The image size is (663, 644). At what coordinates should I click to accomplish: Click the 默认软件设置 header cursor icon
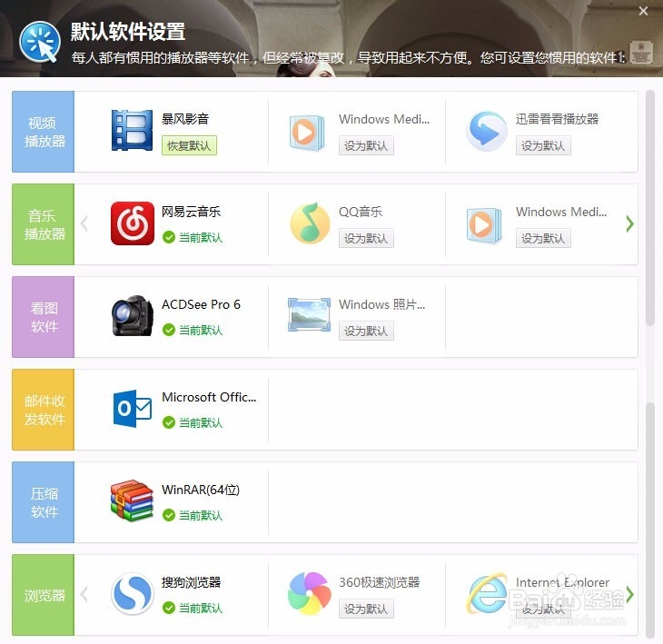[40, 42]
